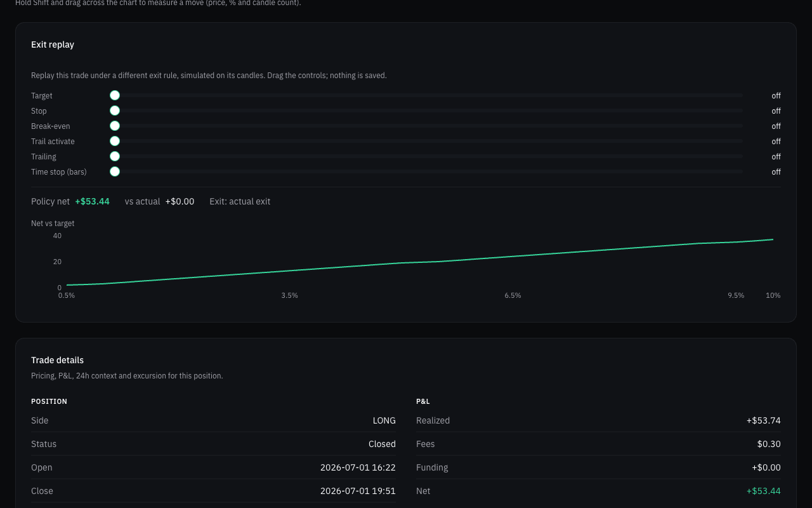Viewport: 812px width, 508px height.
Task: Click the Stop slider track
Action: tap(426, 110)
